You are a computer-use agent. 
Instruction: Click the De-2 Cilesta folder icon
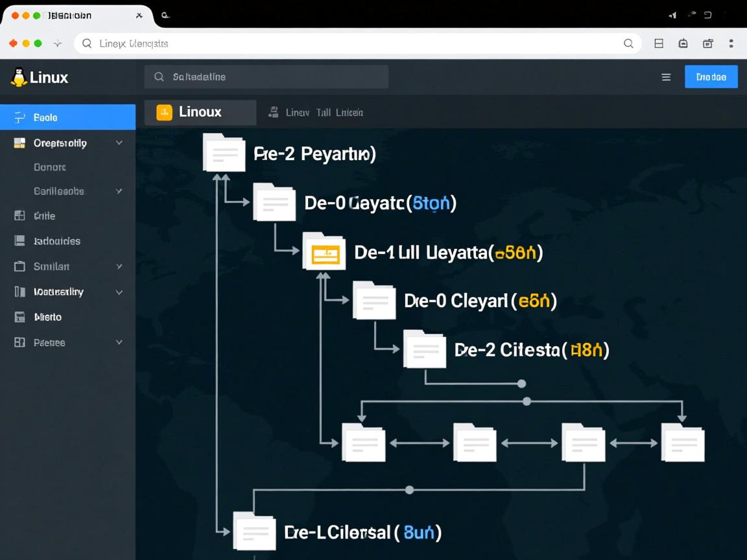(x=425, y=350)
